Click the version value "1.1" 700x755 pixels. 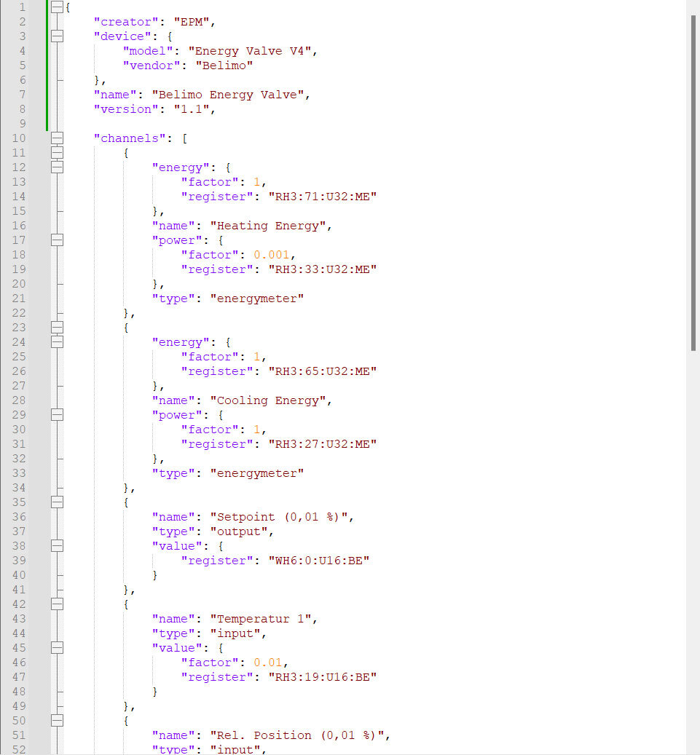[192, 109]
